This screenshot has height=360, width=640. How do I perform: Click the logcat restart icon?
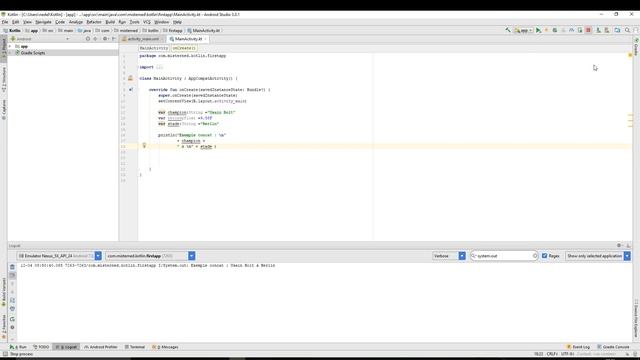click(x=12, y=319)
